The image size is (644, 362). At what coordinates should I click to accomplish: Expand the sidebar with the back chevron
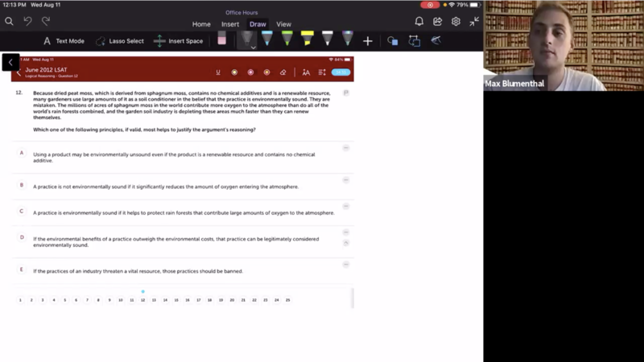pos(10,62)
